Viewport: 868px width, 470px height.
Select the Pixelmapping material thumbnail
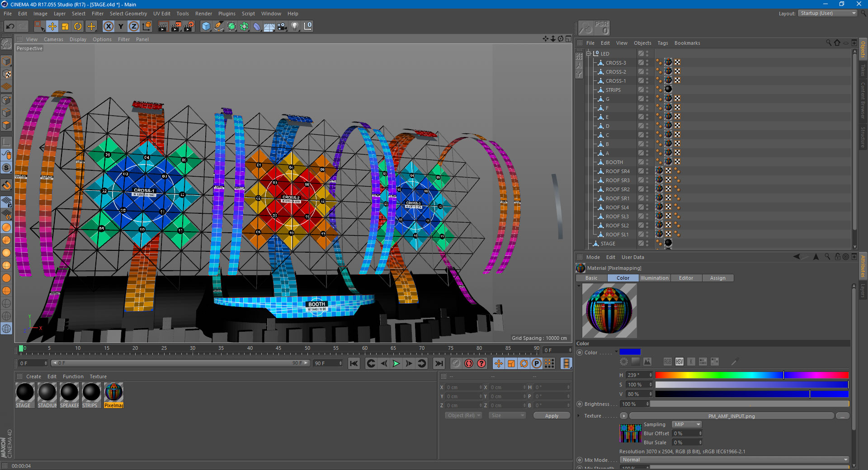coord(113,392)
